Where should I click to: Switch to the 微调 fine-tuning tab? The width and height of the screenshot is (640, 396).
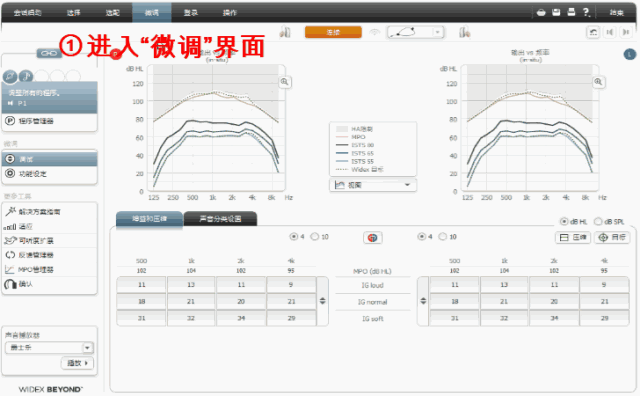pyautogui.click(x=151, y=13)
